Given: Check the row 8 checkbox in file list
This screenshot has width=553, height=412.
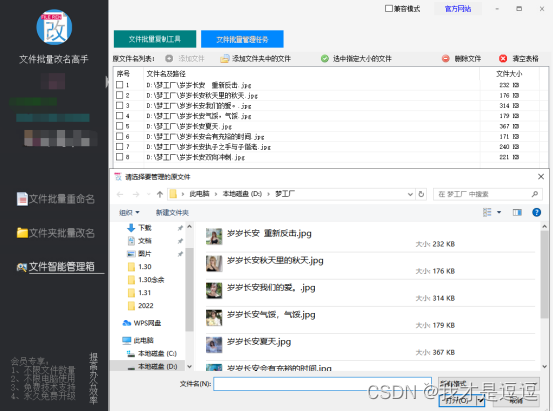Looking at the screenshot, I should (x=120, y=157).
